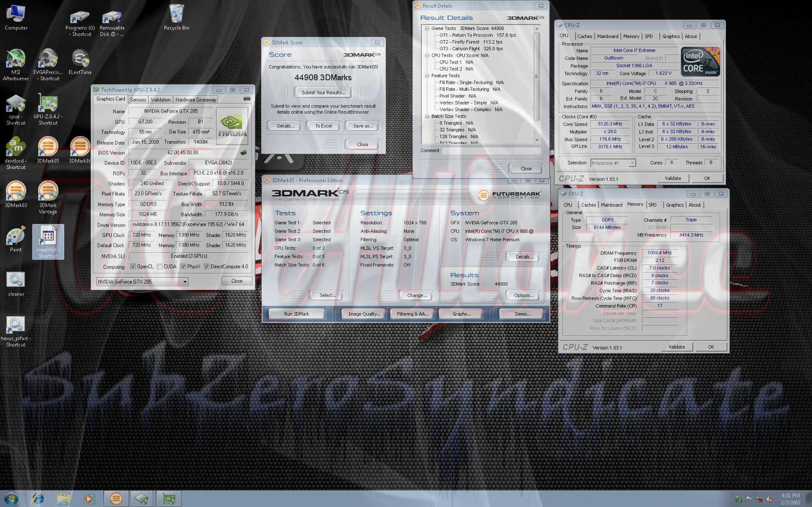Toggle the CUDA checkbox in GPU-Z
Screen dimensions: 812x507
pyautogui.click(x=160, y=266)
